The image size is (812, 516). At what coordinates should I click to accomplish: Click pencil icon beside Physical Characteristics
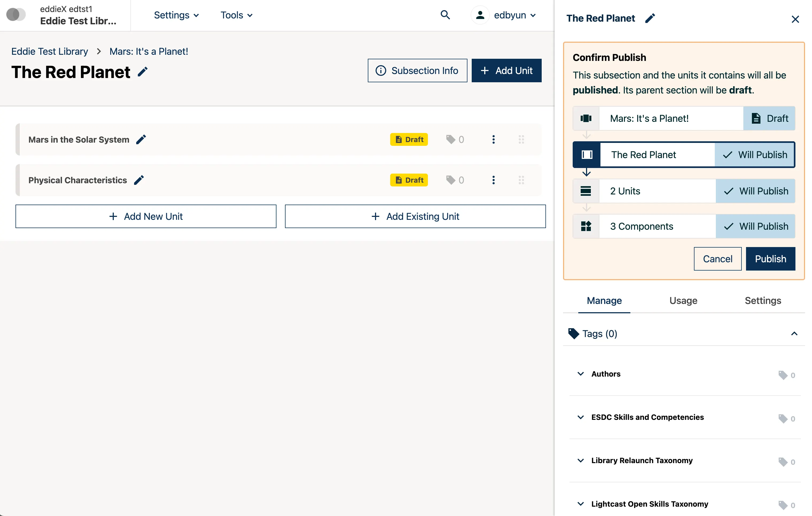tap(139, 180)
